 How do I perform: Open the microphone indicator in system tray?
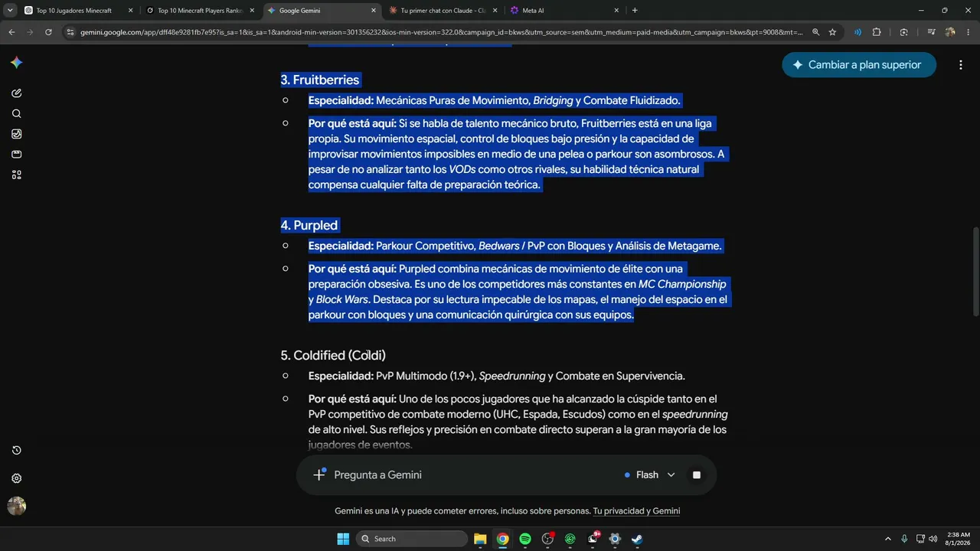[904, 539]
